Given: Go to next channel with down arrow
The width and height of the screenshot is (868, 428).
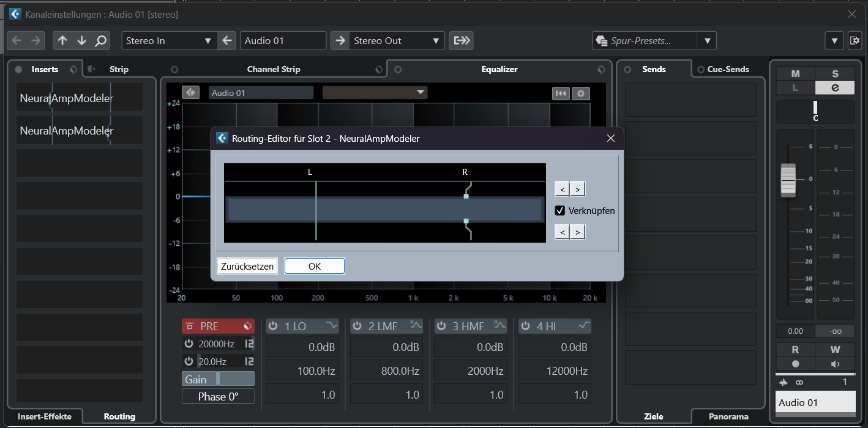Looking at the screenshot, I should [x=81, y=41].
